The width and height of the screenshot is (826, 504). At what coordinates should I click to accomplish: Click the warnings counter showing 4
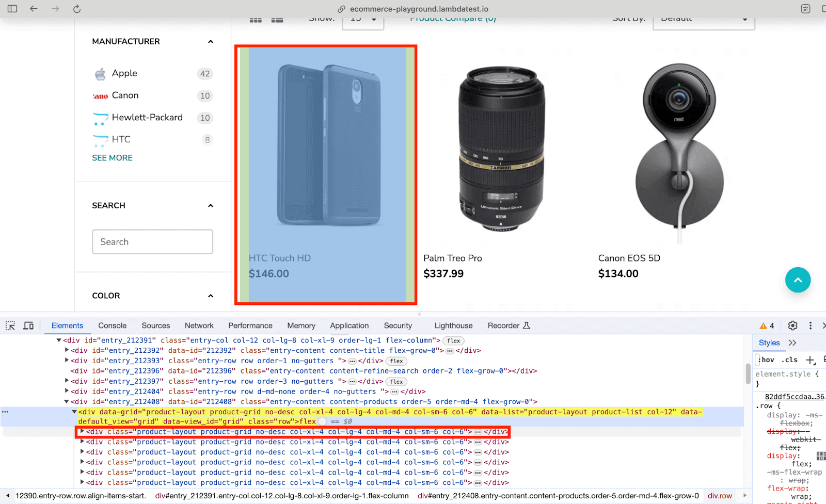(767, 326)
